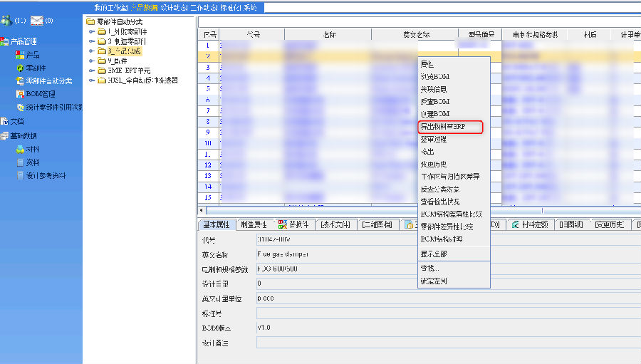The image size is (641, 364).
Task: Expand the HUSL_ folder tree node
Action: [92, 80]
